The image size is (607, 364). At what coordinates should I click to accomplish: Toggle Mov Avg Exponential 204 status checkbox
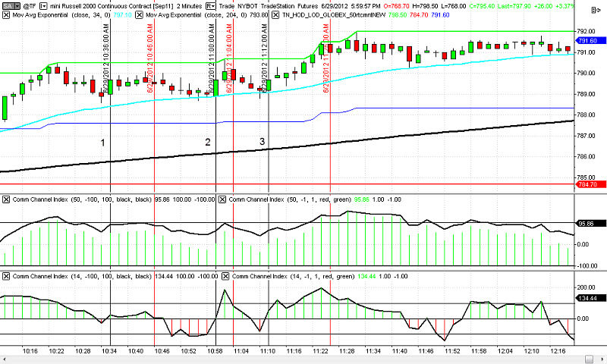[140, 15]
